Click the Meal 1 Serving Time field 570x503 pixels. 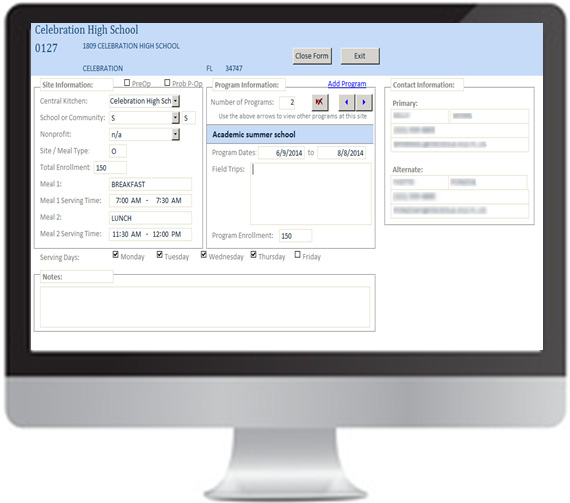pos(150,201)
